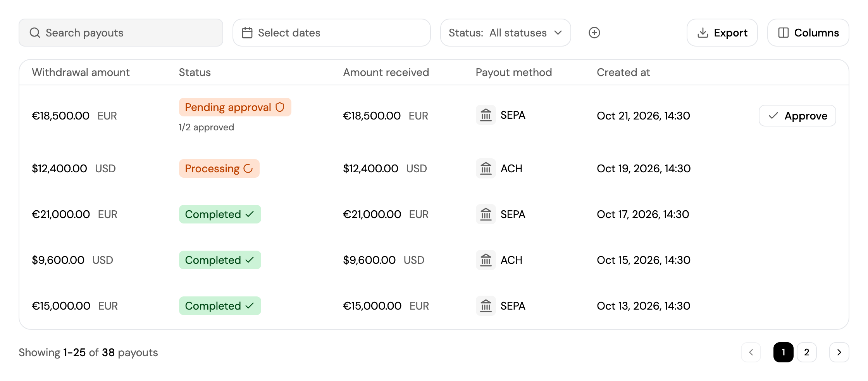Viewport: 868px width, 381px height.
Task: Click the add filter plus icon
Action: [594, 33]
